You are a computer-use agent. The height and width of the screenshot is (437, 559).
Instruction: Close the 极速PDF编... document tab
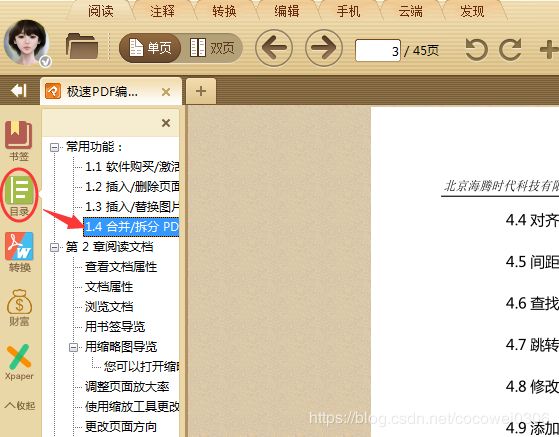166,92
